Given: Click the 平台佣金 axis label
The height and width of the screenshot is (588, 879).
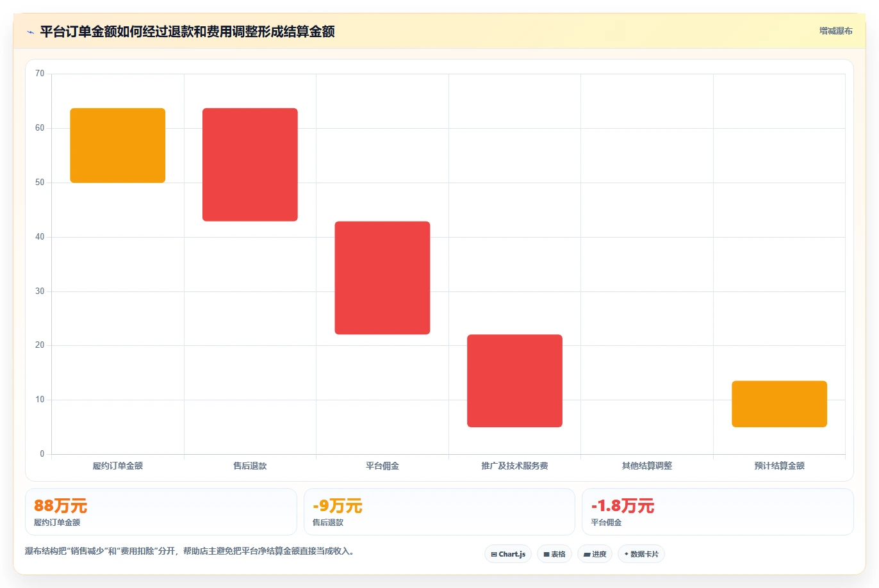Looking at the screenshot, I should click(382, 466).
